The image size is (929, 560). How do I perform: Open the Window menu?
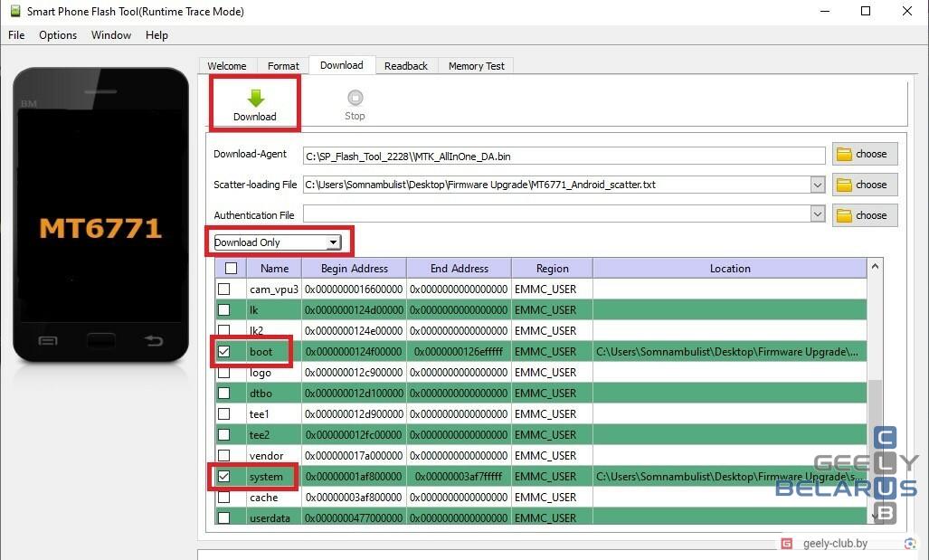pos(111,35)
